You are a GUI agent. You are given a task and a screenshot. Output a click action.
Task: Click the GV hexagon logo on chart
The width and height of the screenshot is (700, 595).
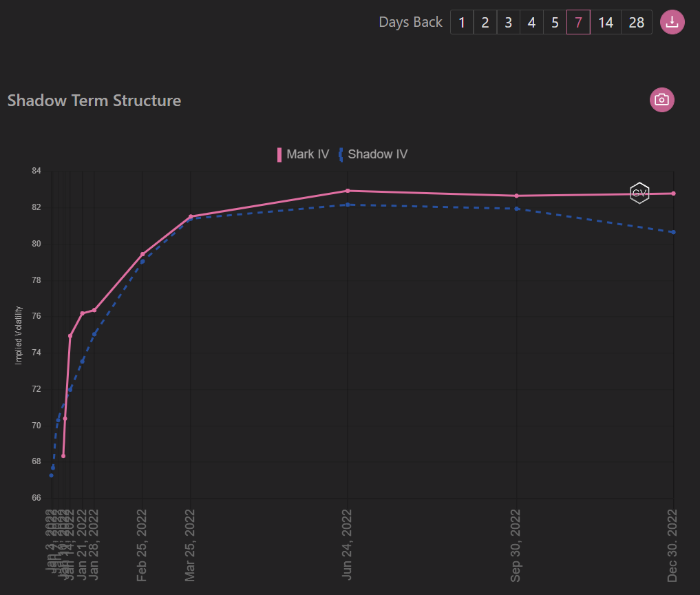pyautogui.click(x=639, y=193)
